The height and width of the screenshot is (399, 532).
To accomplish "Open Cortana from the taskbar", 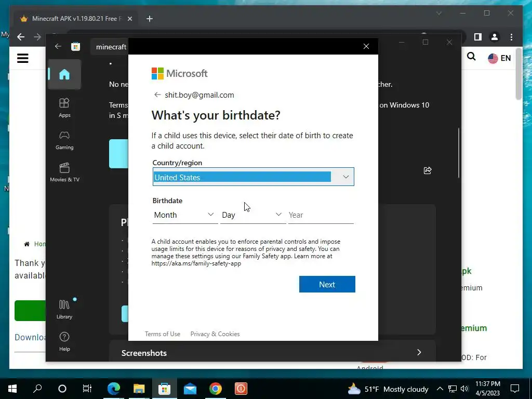I will coord(62,389).
